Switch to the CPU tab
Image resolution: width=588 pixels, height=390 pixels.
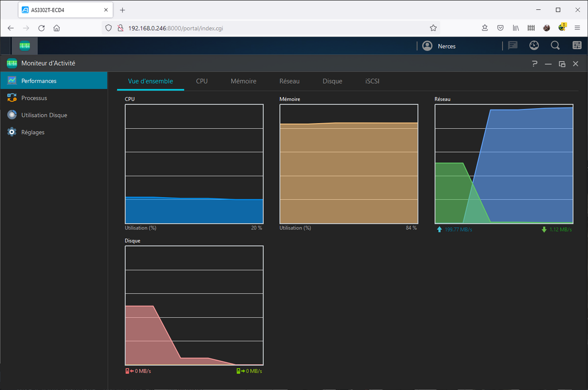202,81
